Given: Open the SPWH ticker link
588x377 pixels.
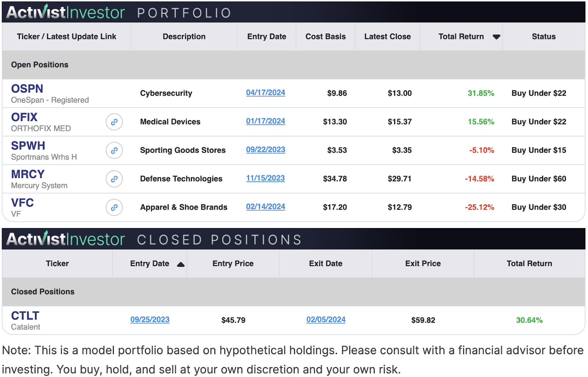Looking at the screenshot, I should [28, 146].
